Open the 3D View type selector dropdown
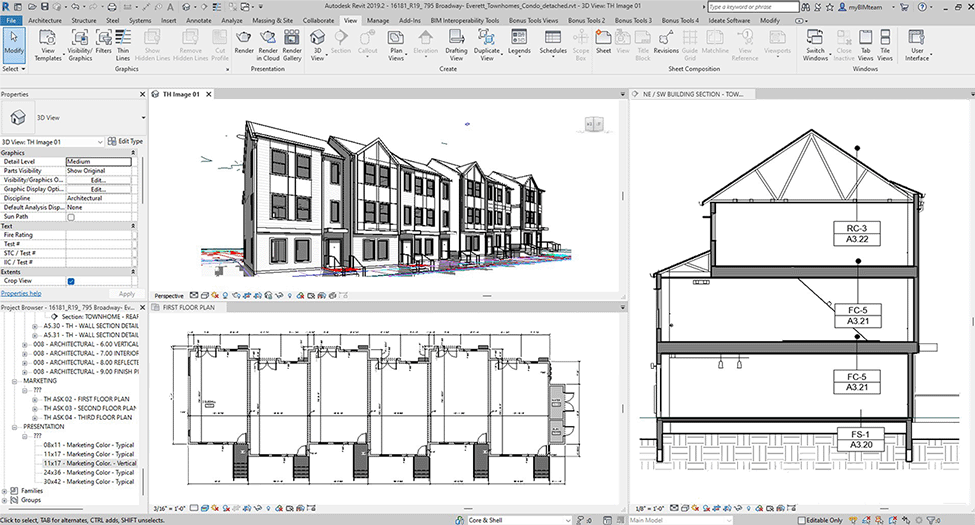Viewport: 975px width, 525px height. click(x=144, y=118)
